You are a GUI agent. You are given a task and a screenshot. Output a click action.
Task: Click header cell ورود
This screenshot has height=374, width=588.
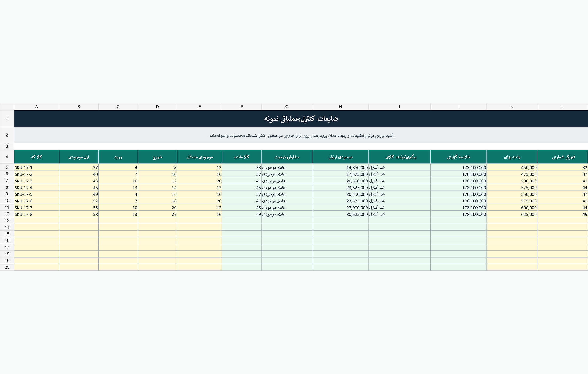[118, 157]
